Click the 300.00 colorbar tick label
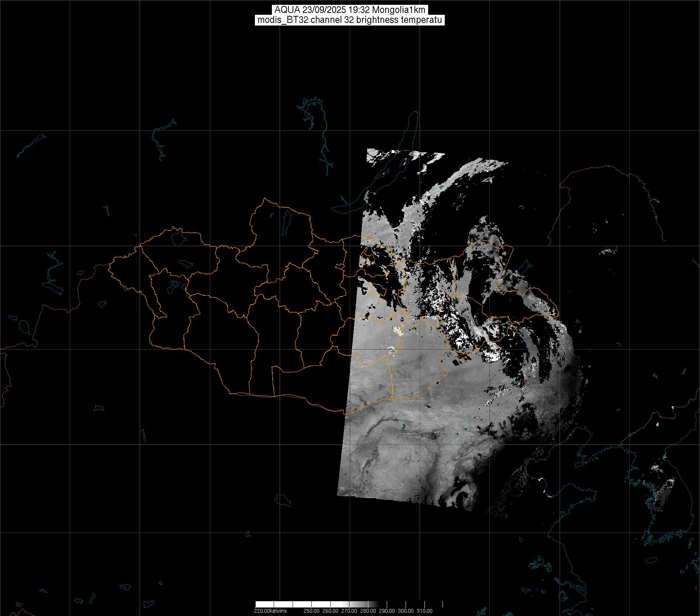 (406, 611)
